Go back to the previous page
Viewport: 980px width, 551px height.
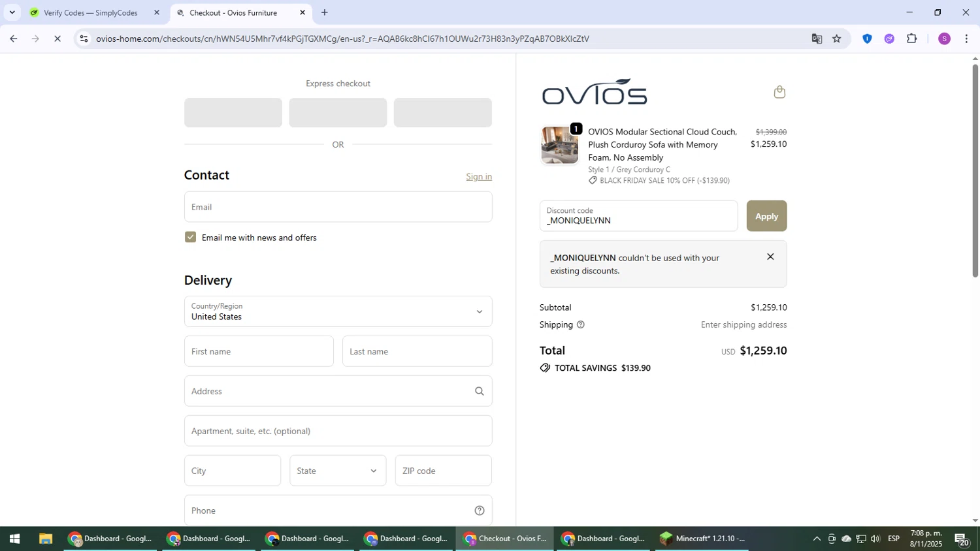click(13, 39)
